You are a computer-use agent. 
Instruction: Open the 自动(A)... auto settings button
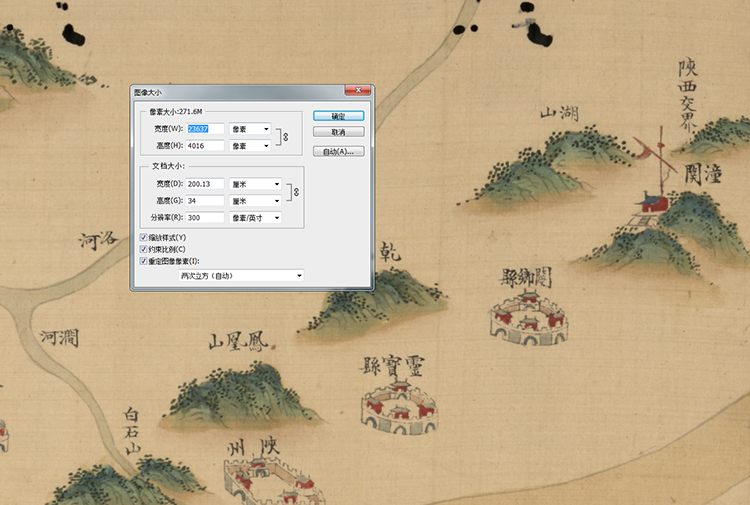(339, 152)
